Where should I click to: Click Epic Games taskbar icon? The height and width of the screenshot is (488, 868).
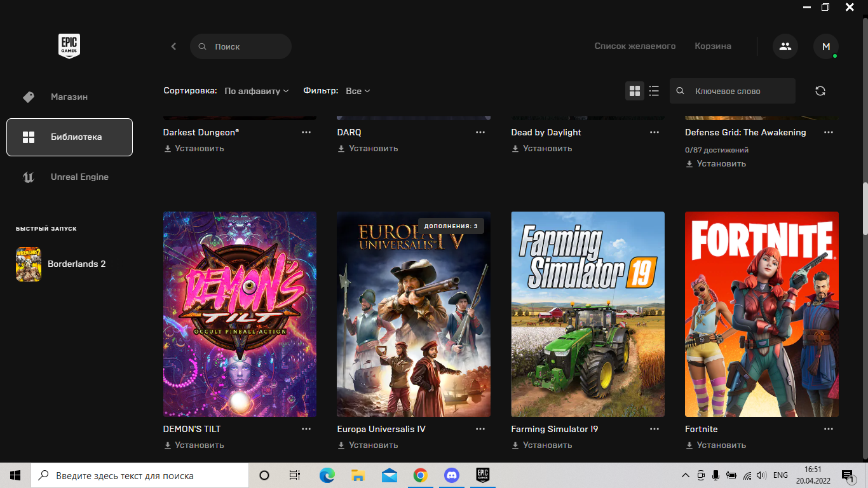[483, 475]
